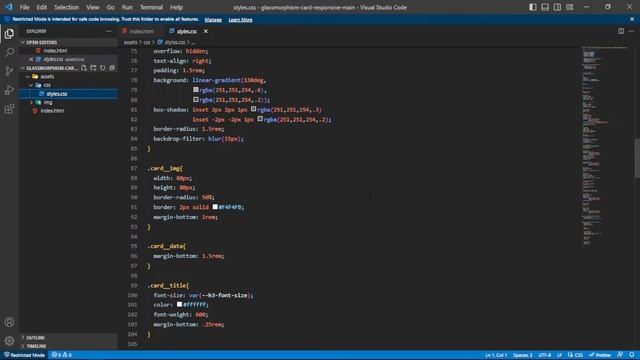Click the editor vertical scrollbar thumb
This screenshot has height=360, width=640.
click(637, 158)
